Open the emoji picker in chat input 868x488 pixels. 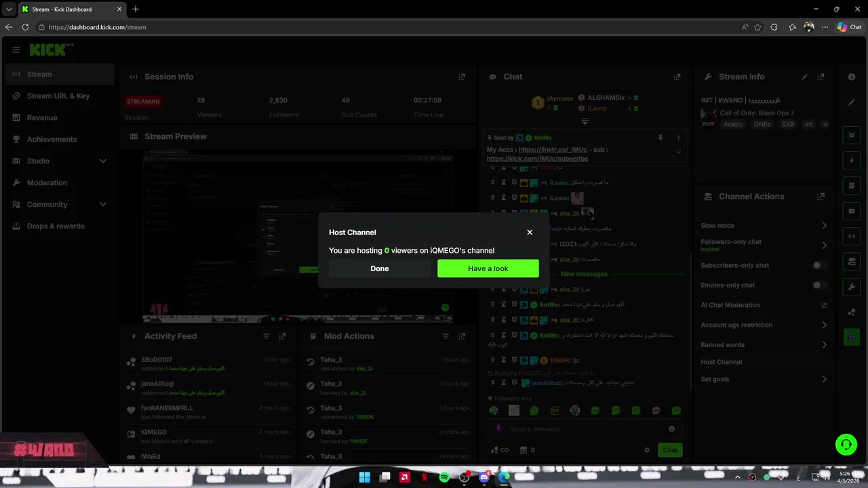point(672,429)
